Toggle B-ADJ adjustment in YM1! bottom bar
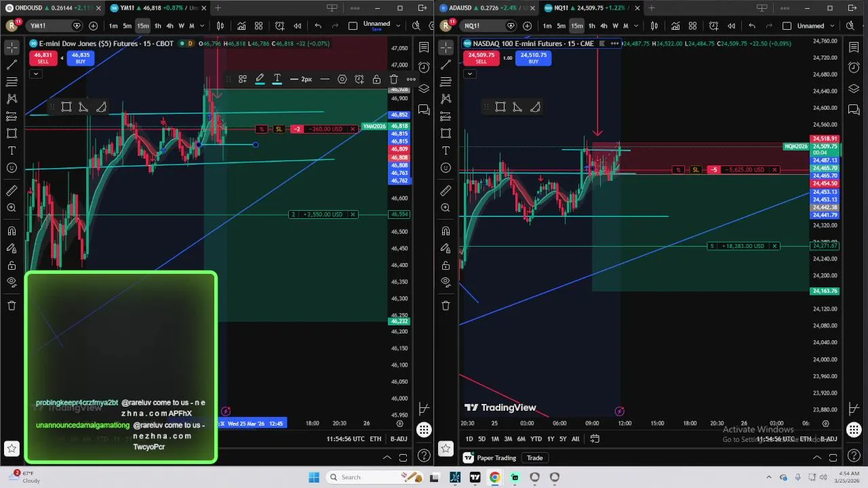Image resolution: width=868 pixels, height=488 pixels. coord(399,439)
